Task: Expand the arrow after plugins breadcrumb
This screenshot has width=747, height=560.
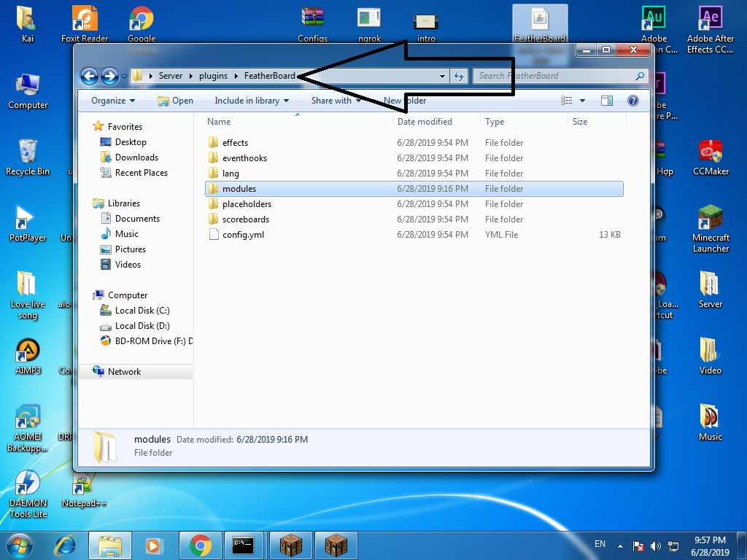Action: pos(236,76)
